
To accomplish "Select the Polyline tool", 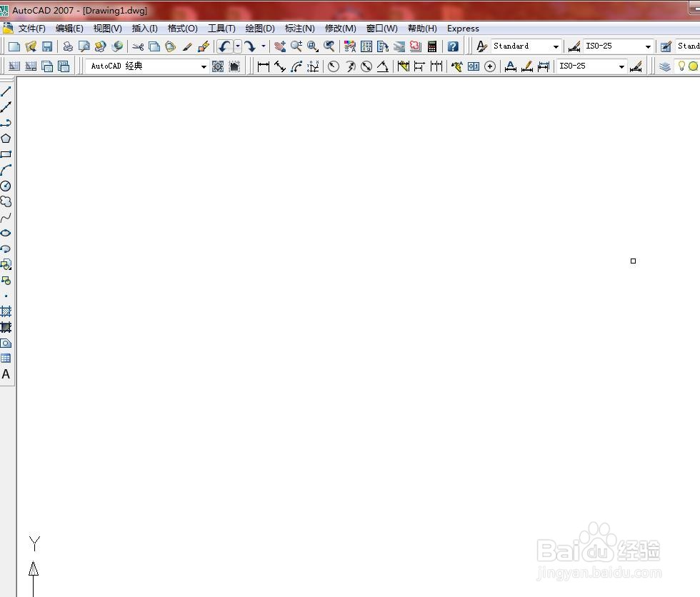I will 6,123.
